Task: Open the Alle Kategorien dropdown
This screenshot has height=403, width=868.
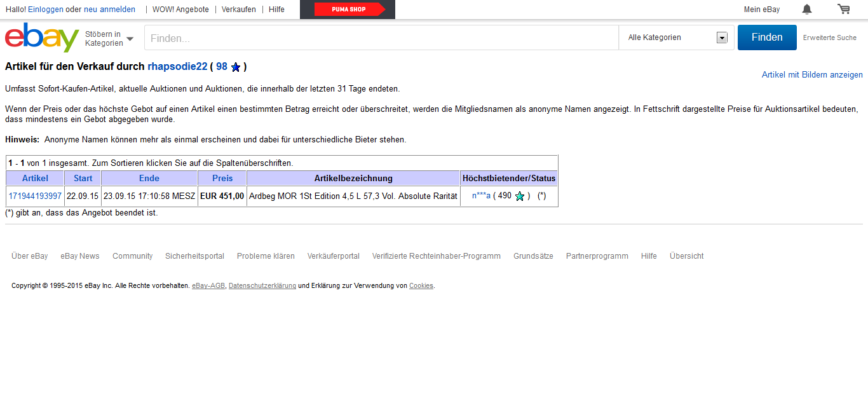Action: pos(677,38)
